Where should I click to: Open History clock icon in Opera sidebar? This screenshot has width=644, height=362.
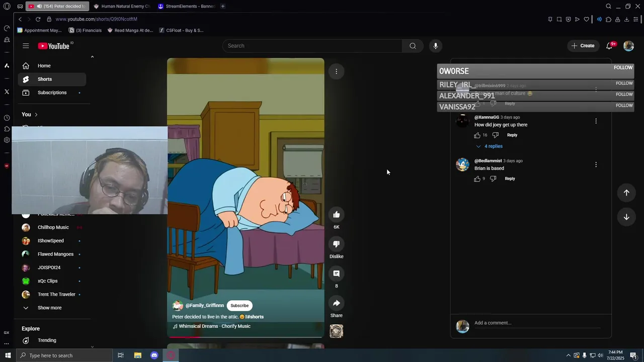coord(7,118)
